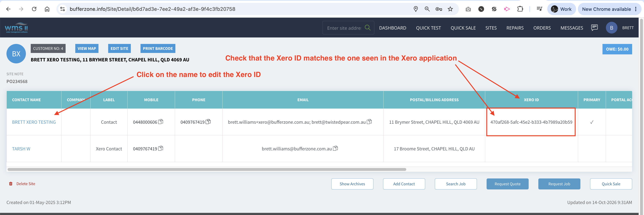This screenshot has width=644, height=215.
Task: Click the Request Quote button
Action: tap(507, 184)
